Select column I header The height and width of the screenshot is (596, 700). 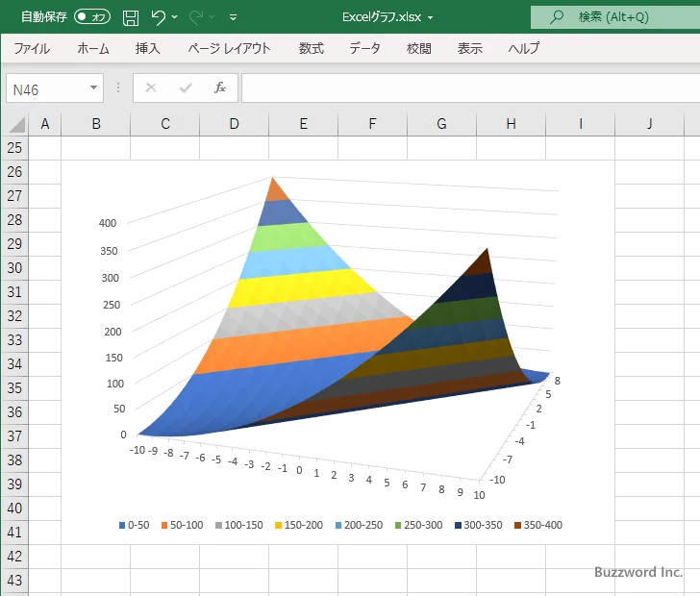pos(581,124)
